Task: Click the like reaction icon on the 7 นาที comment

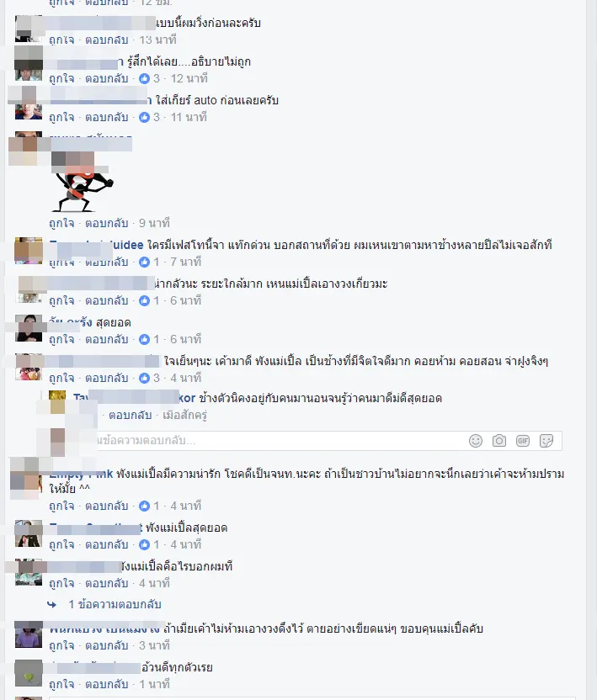Action: (144, 262)
